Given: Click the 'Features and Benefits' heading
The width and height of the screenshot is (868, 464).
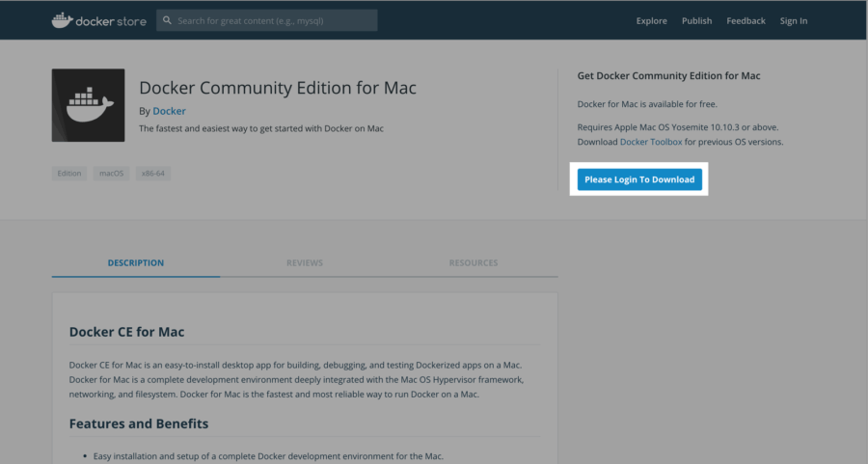Looking at the screenshot, I should point(139,423).
